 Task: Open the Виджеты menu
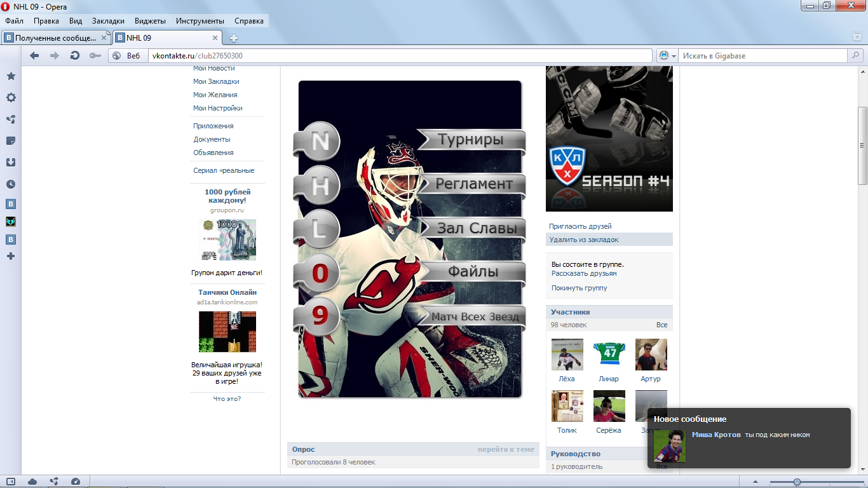(x=150, y=21)
